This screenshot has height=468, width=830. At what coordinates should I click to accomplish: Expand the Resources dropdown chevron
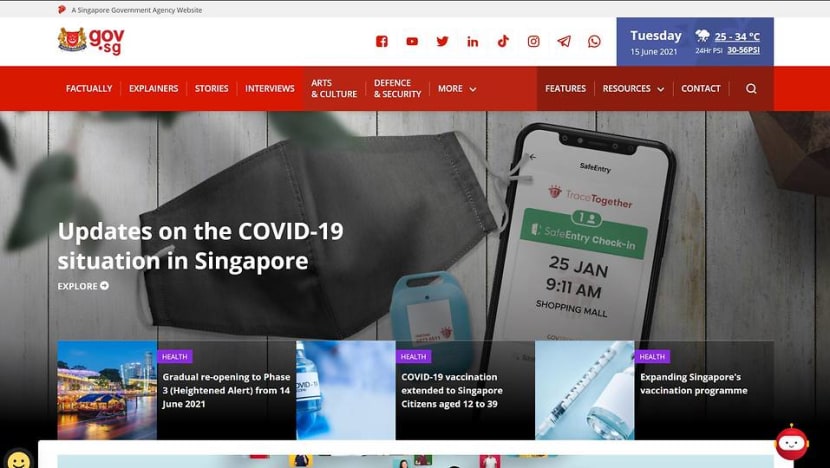click(661, 89)
